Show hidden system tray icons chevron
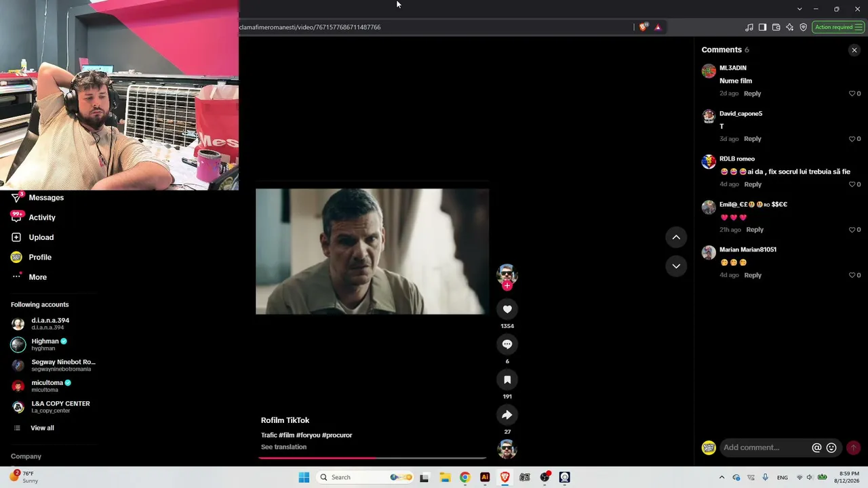The width and height of the screenshot is (868, 488). (x=722, y=477)
